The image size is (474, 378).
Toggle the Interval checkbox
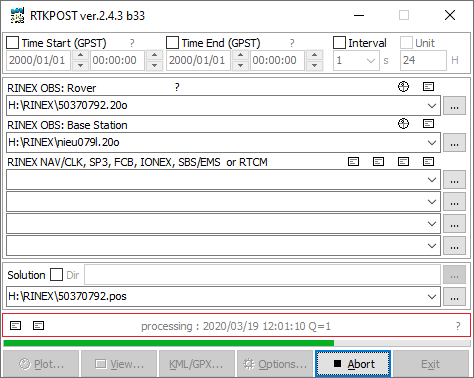point(339,43)
